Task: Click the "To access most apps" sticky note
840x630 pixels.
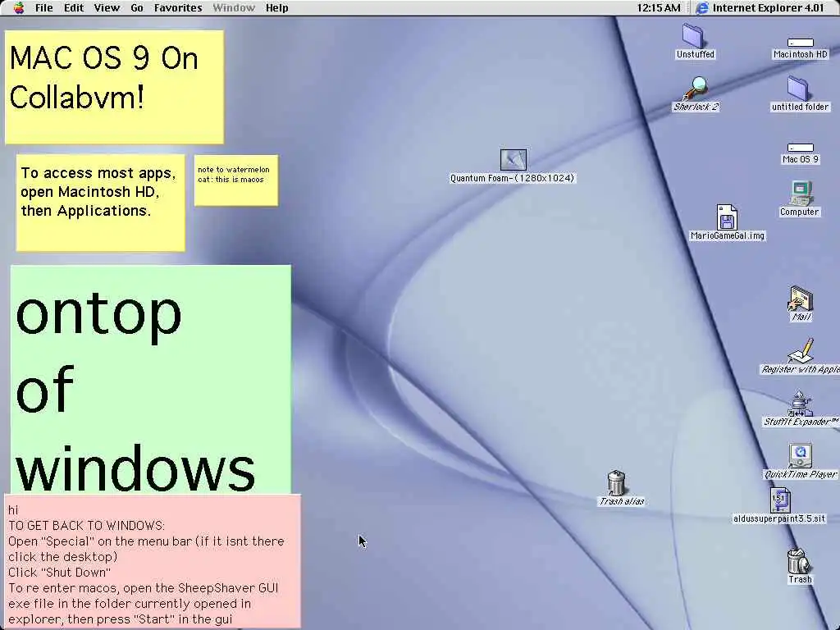Action: pyautogui.click(x=101, y=203)
